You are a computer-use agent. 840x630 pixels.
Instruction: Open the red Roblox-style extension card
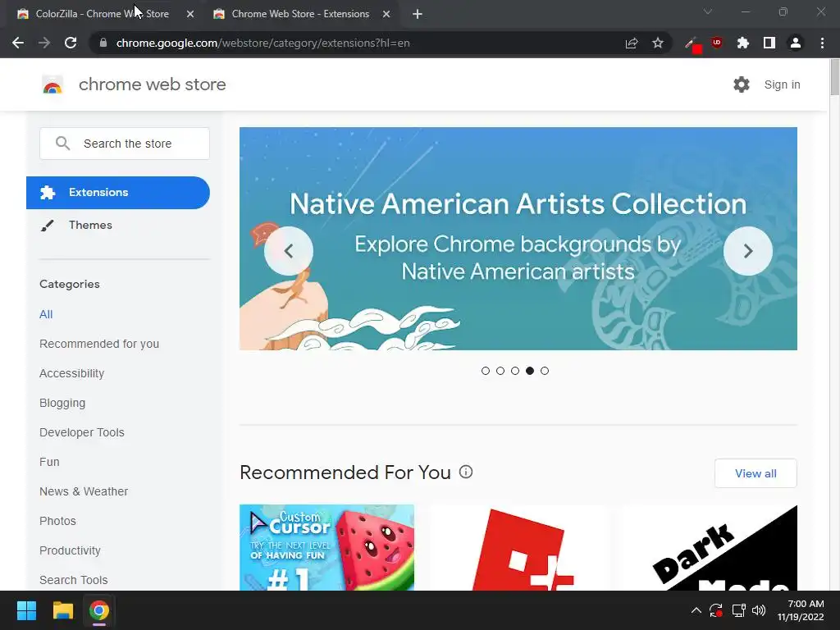[518, 547]
